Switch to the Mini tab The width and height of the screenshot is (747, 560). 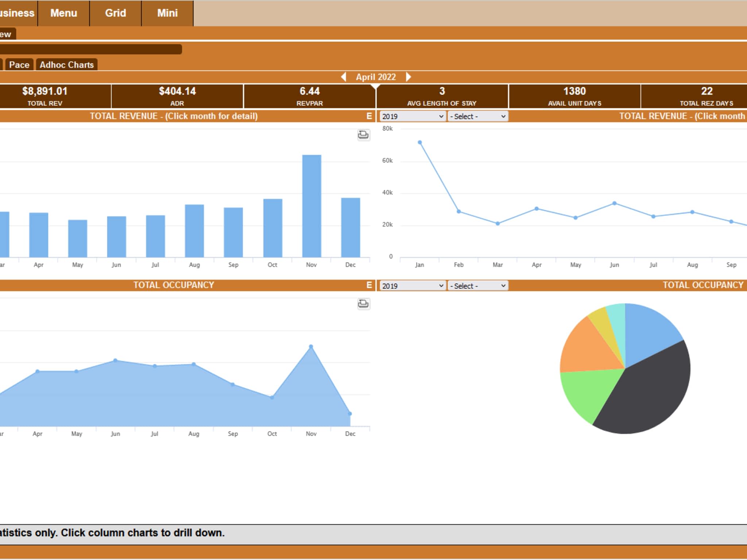[167, 13]
